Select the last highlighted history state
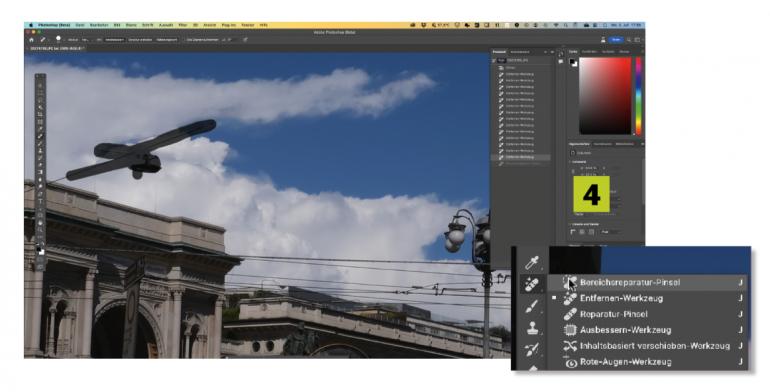 point(521,157)
